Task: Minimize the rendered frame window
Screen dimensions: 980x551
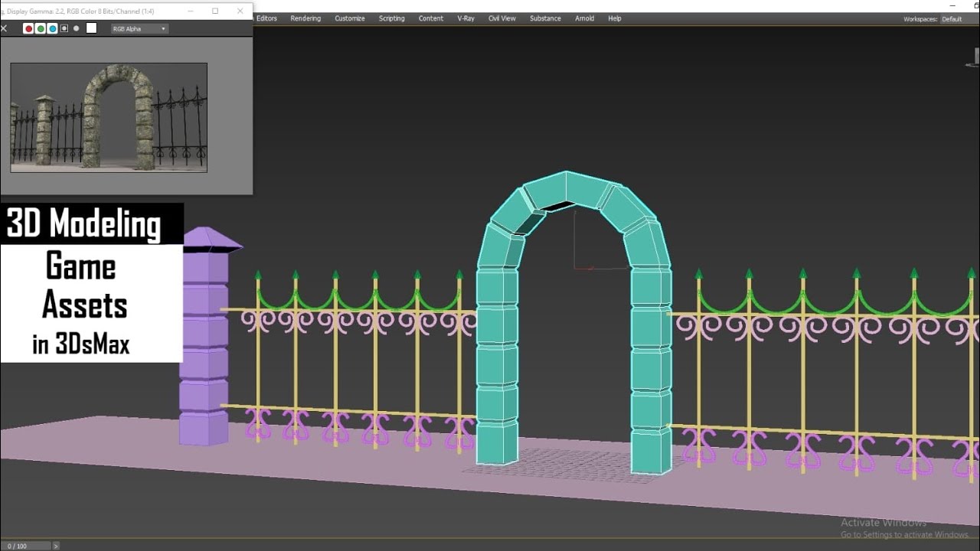Action: pos(190,11)
